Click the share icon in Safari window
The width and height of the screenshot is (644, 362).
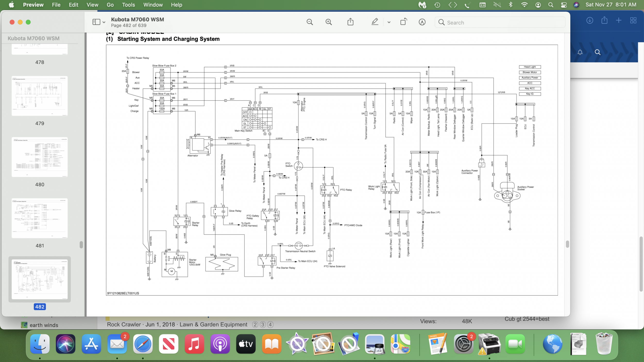pyautogui.click(x=604, y=20)
